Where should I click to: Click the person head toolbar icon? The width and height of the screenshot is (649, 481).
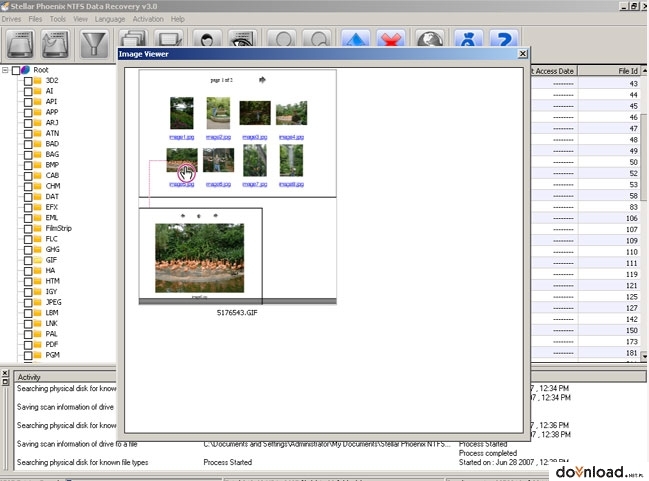(x=207, y=38)
